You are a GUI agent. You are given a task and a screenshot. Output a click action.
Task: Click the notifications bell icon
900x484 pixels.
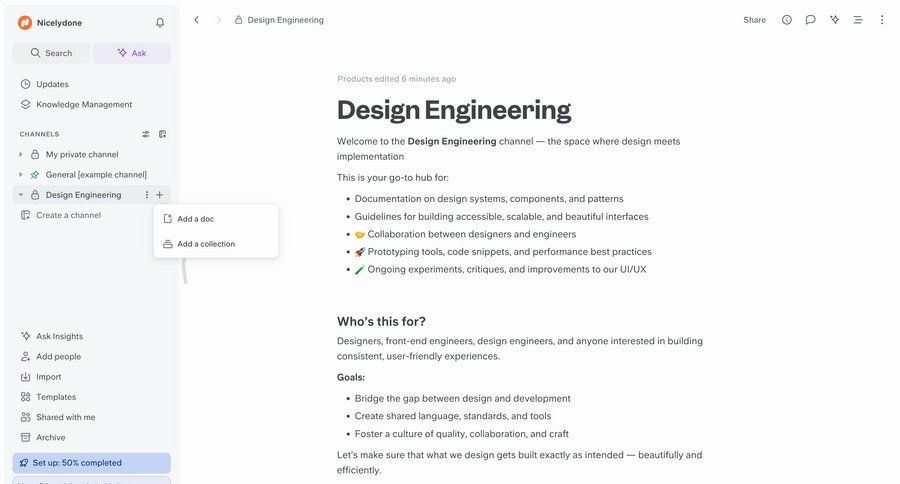(160, 22)
